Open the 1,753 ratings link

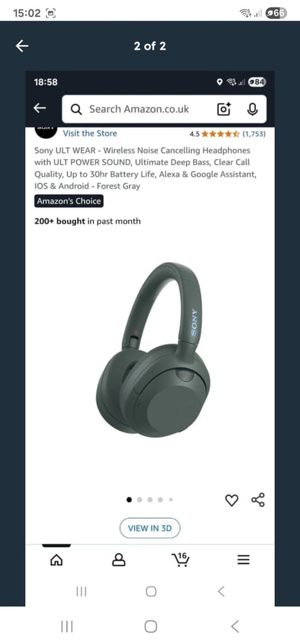click(x=254, y=134)
